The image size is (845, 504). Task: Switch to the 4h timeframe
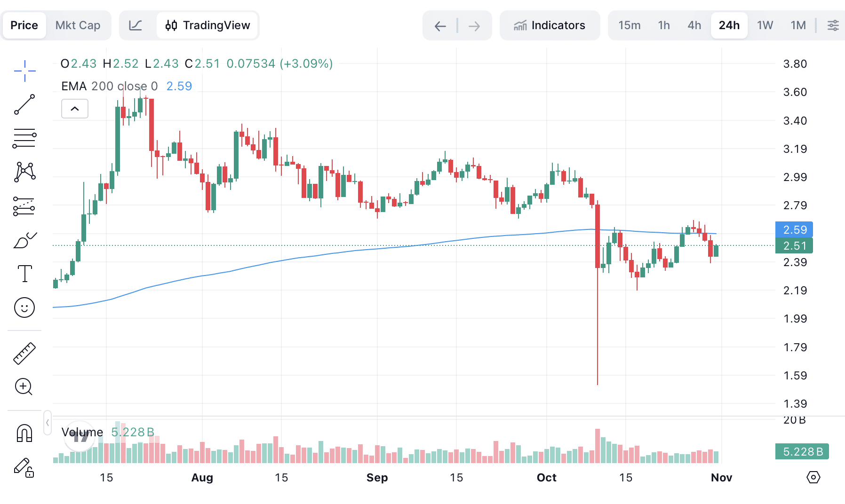click(694, 25)
